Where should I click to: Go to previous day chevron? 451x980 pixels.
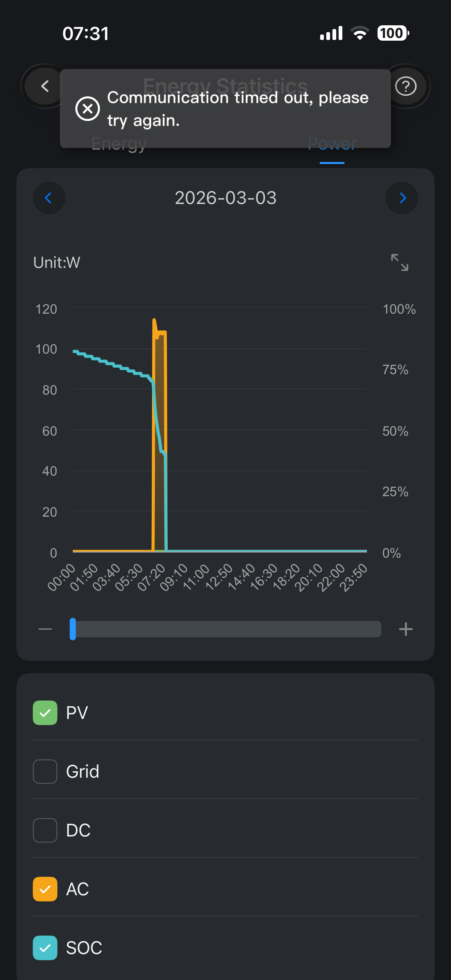pos(49,198)
